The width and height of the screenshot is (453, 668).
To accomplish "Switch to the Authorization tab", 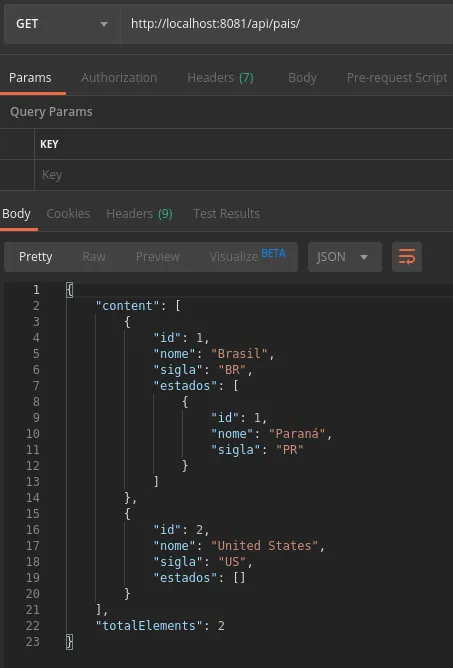I will pos(119,78).
